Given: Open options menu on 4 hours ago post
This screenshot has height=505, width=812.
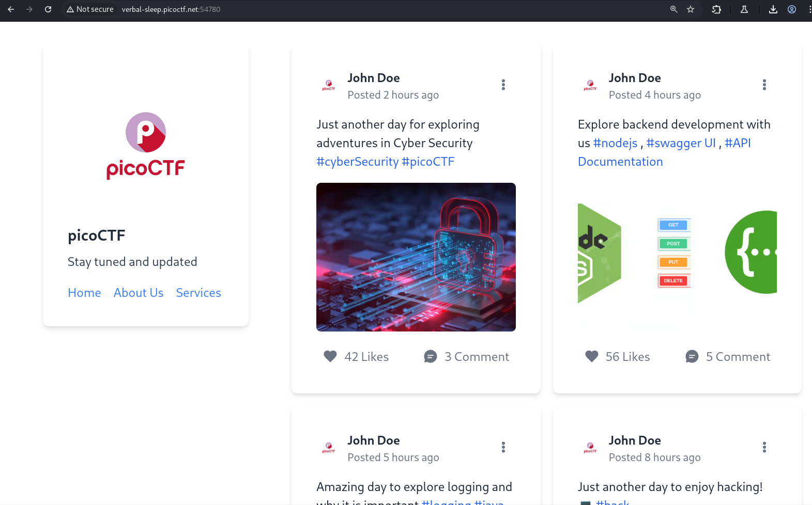Looking at the screenshot, I should 764,85.
